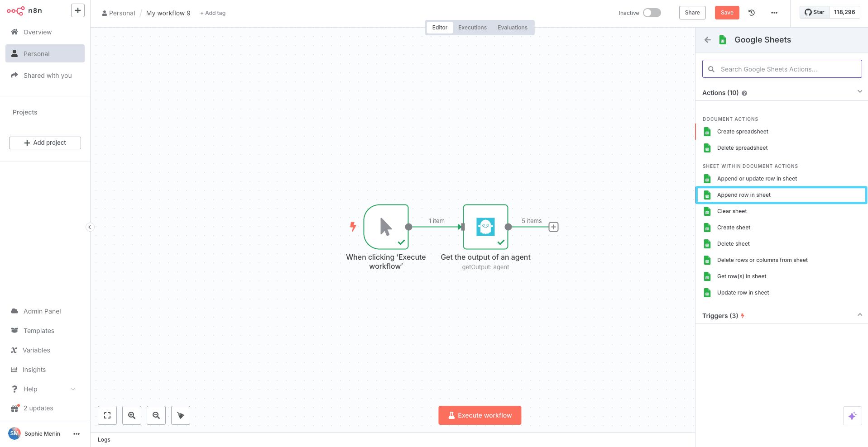The width and height of the screenshot is (868, 447).
Task: Switch to the Evaluations tab
Action: point(513,28)
